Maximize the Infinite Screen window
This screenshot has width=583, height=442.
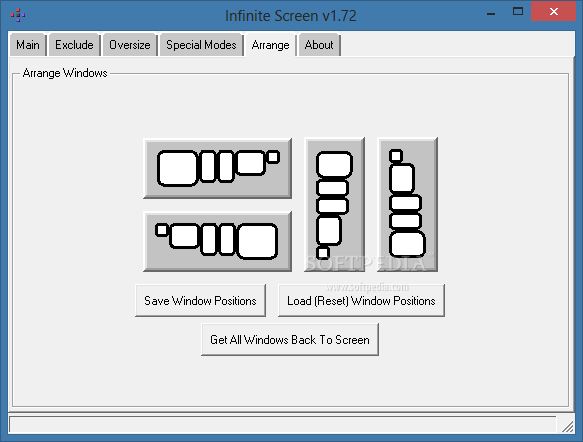point(518,12)
